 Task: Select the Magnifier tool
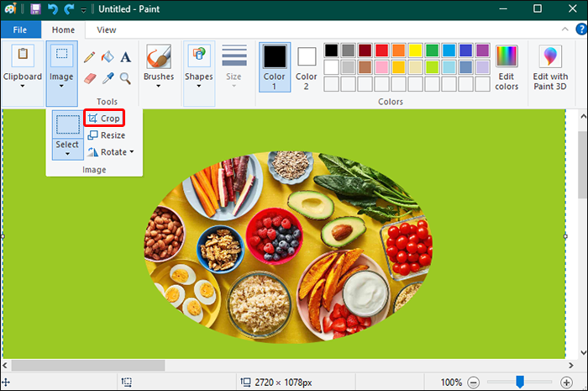[x=125, y=78]
